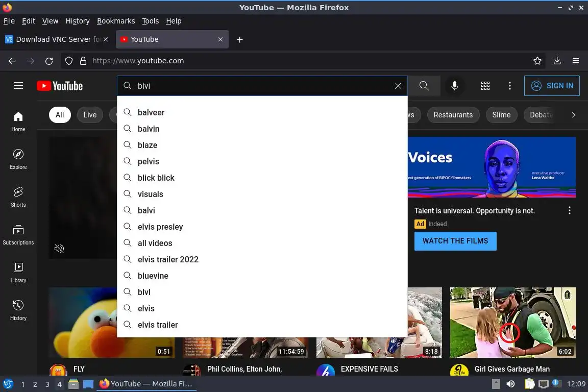Open a new browser tab

[239, 39]
